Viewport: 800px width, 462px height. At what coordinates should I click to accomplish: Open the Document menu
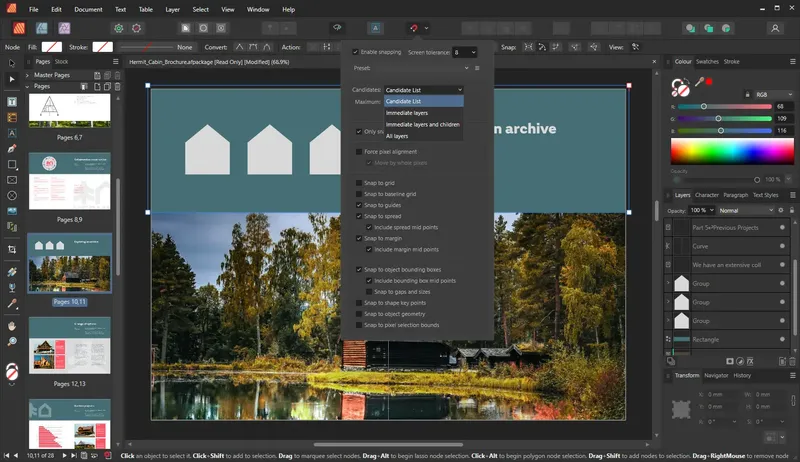88,9
